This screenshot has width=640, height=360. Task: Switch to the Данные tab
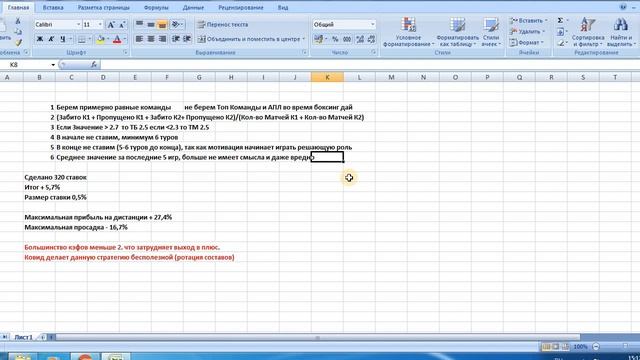(193, 7)
